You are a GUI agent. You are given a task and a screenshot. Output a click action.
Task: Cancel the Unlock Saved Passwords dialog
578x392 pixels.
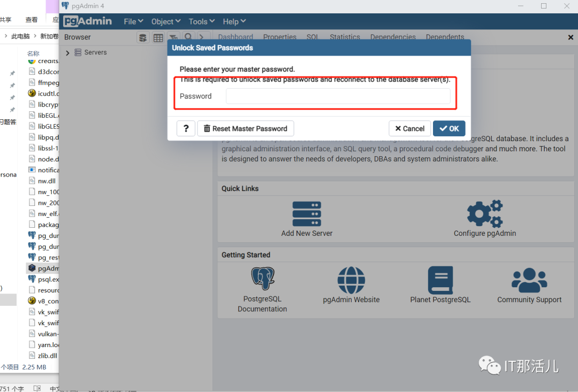(x=409, y=128)
